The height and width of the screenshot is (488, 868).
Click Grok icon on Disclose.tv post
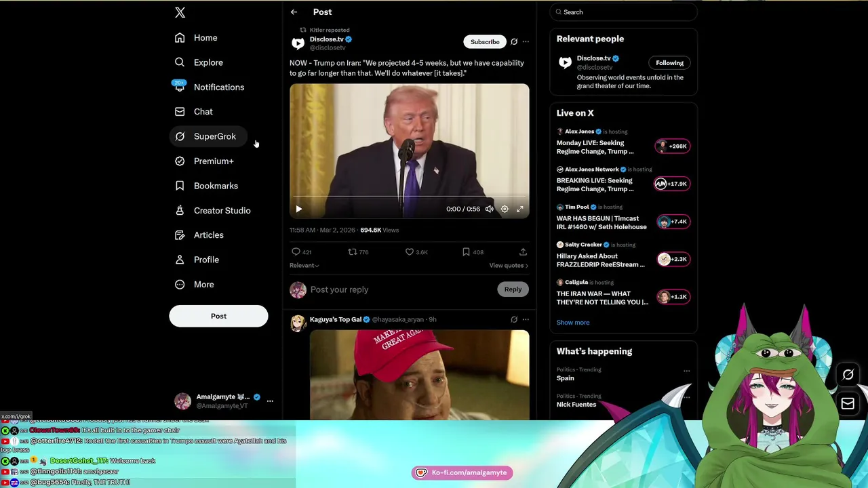click(x=514, y=42)
